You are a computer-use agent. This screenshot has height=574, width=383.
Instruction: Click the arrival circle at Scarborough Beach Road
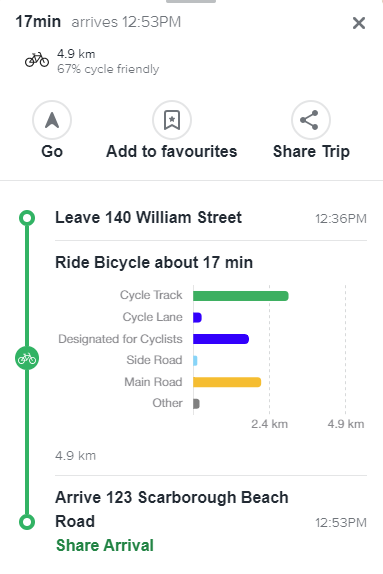click(27, 522)
